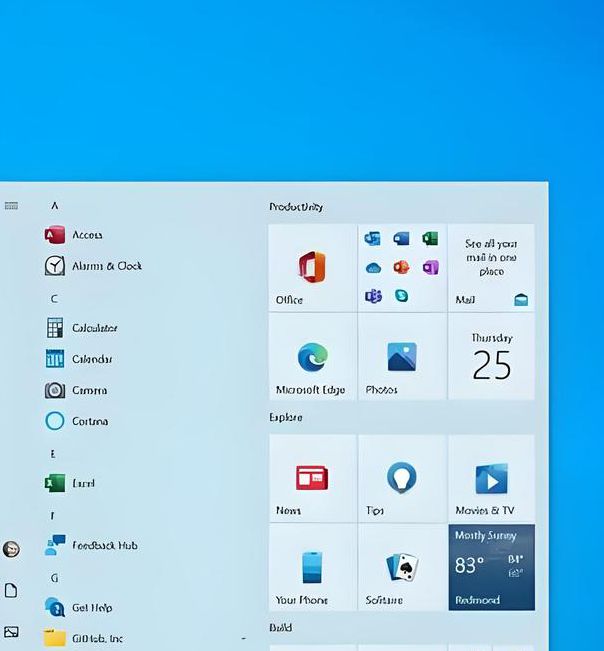Click the Office tile
The image size is (604, 651).
point(312,268)
